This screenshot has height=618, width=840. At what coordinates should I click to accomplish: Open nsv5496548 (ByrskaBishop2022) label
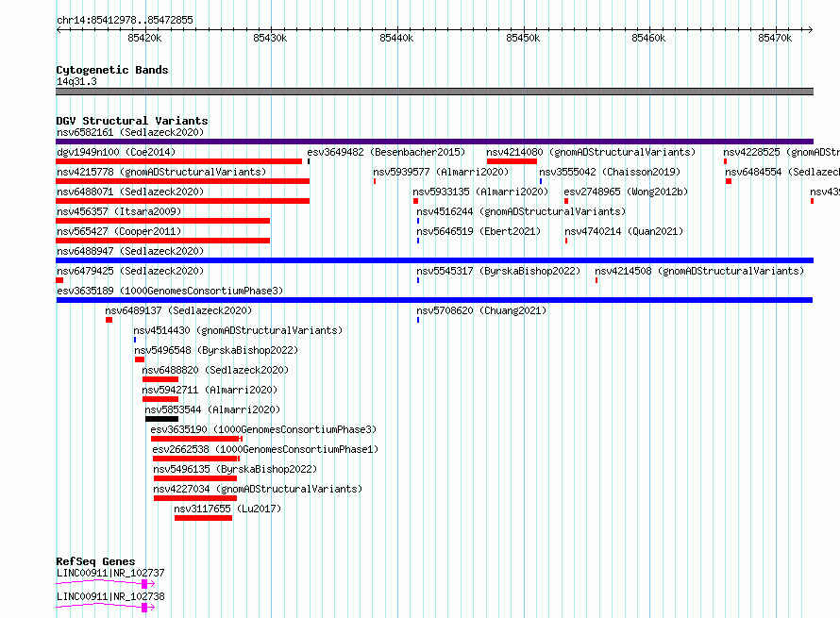[x=216, y=350]
